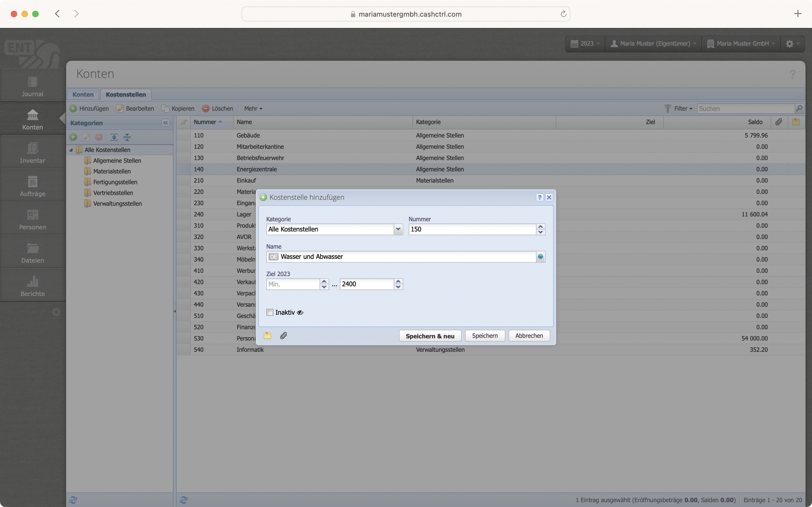This screenshot has width=812, height=507.
Task: Switch to the Konten tab
Action: (83, 95)
